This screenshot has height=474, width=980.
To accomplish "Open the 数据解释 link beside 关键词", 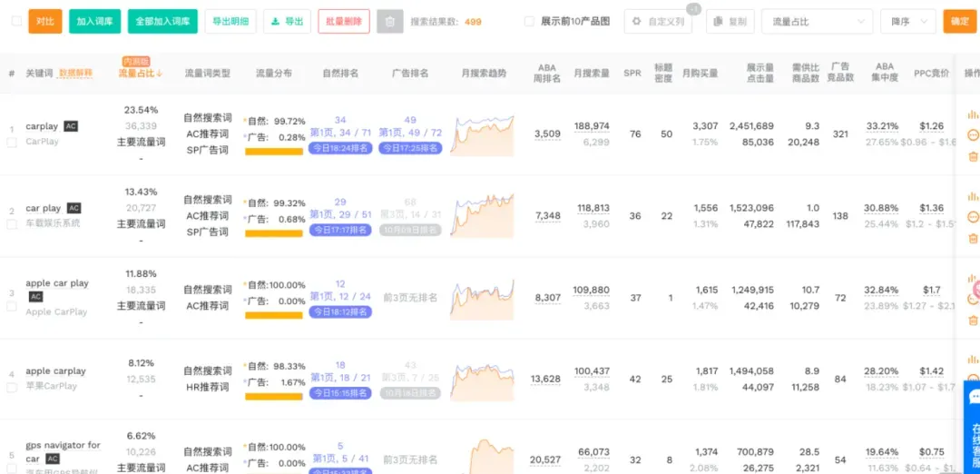I will pos(75,74).
